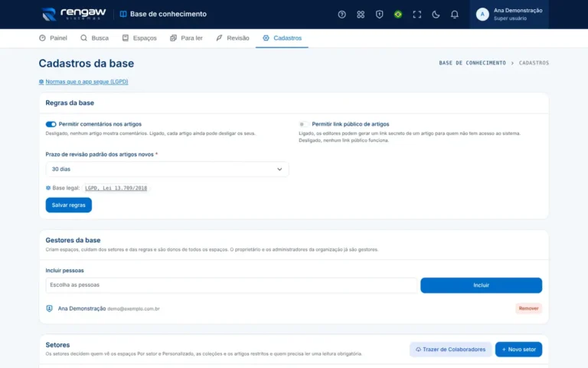Open the help question-mark icon
Viewport: 588px width, 368px height.
341,15
